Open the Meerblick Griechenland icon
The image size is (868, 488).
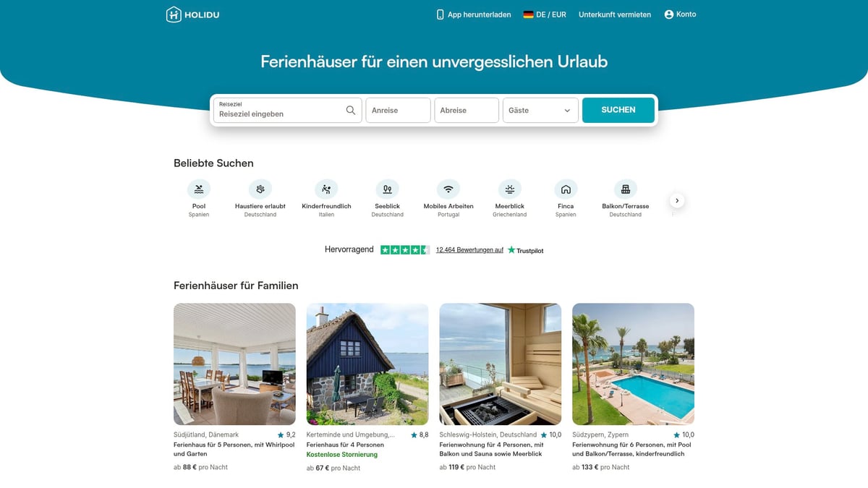[510, 189]
